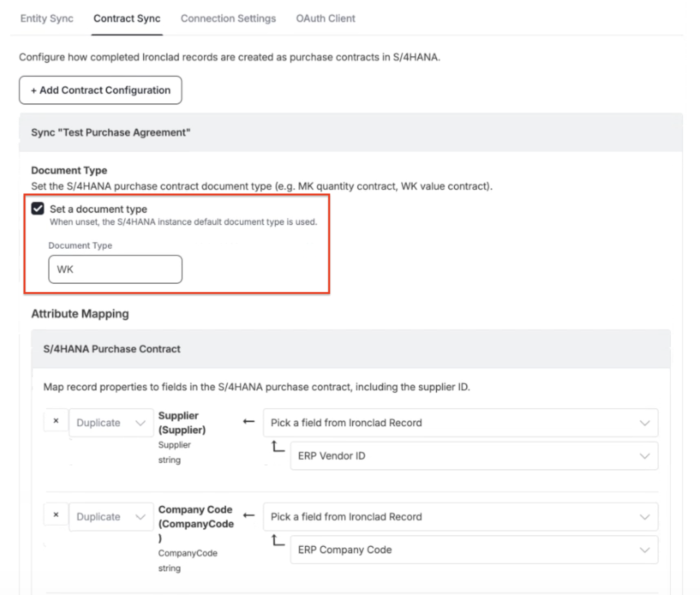Click Add Contract Configuration button
Screen dimensions: 700x595
[100, 90]
